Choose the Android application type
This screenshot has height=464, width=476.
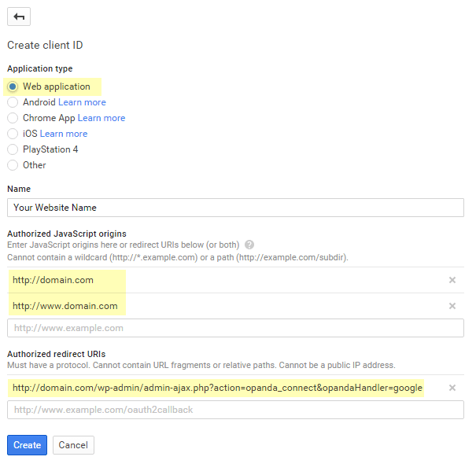tap(13, 102)
